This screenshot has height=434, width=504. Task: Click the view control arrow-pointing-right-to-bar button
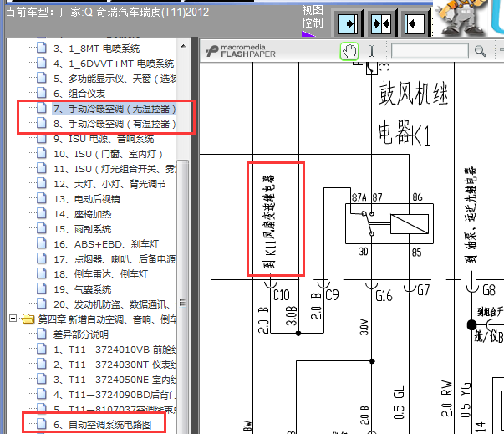pos(348,23)
